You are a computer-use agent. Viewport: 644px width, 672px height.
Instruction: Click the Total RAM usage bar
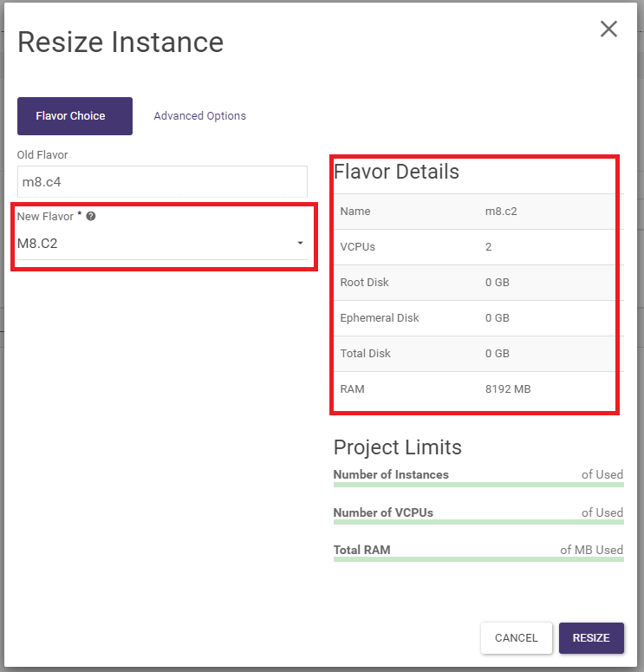pos(478,559)
